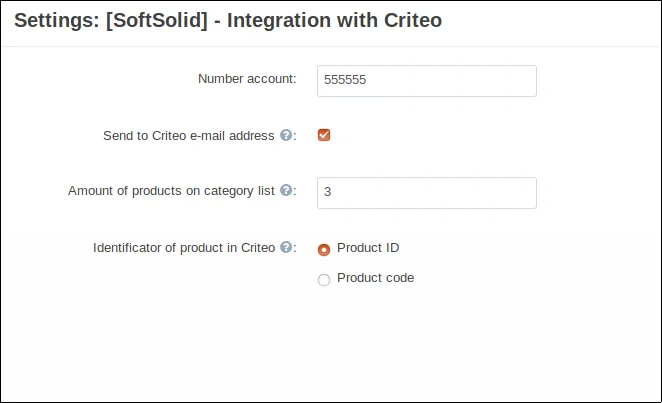Screen dimensions: 662x403
Task: Click the "Product ID" option label text
Action: 368,248
